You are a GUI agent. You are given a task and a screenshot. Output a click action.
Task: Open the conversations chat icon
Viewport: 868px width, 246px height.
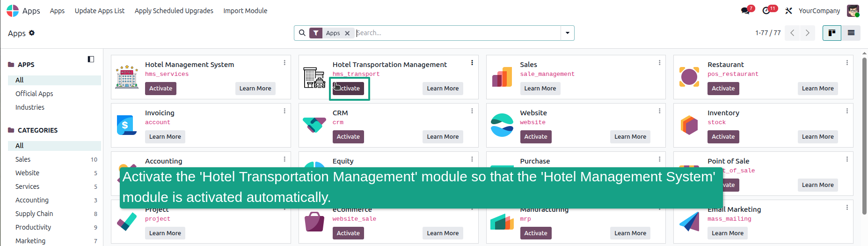tap(745, 11)
